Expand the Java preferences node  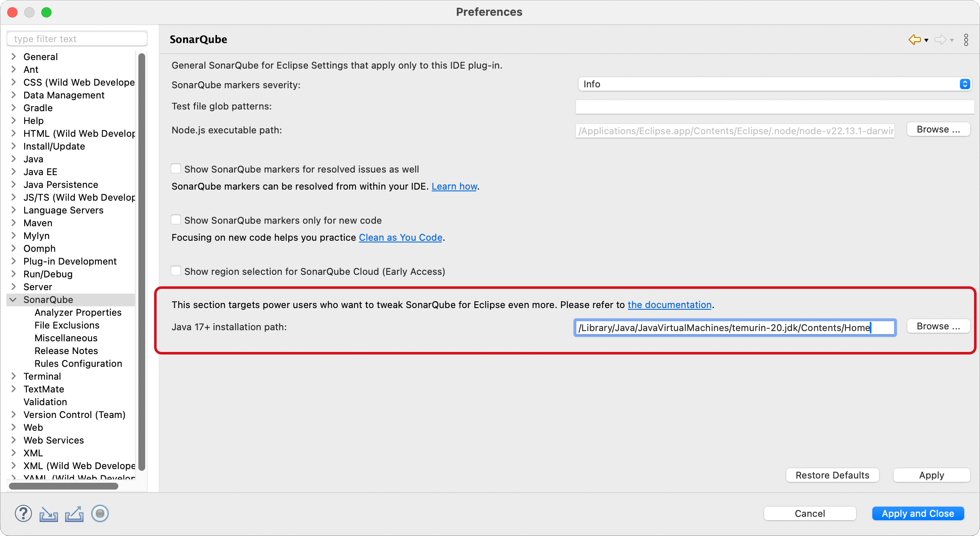14,158
